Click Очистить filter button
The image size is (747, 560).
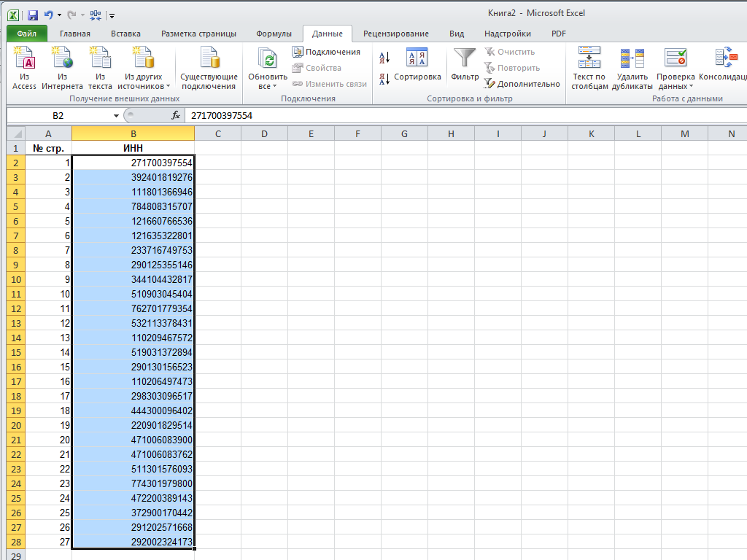(x=510, y=52)
